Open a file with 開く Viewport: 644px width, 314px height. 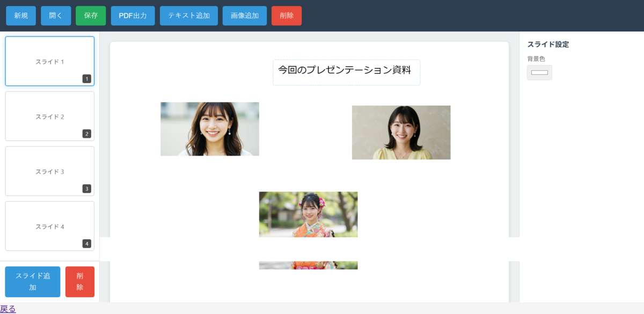point(56,16)
